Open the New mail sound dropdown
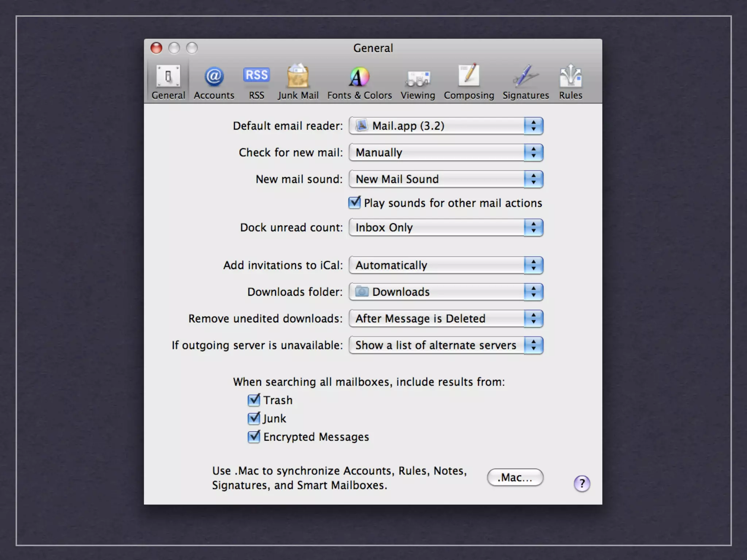 tap(446, 179)
